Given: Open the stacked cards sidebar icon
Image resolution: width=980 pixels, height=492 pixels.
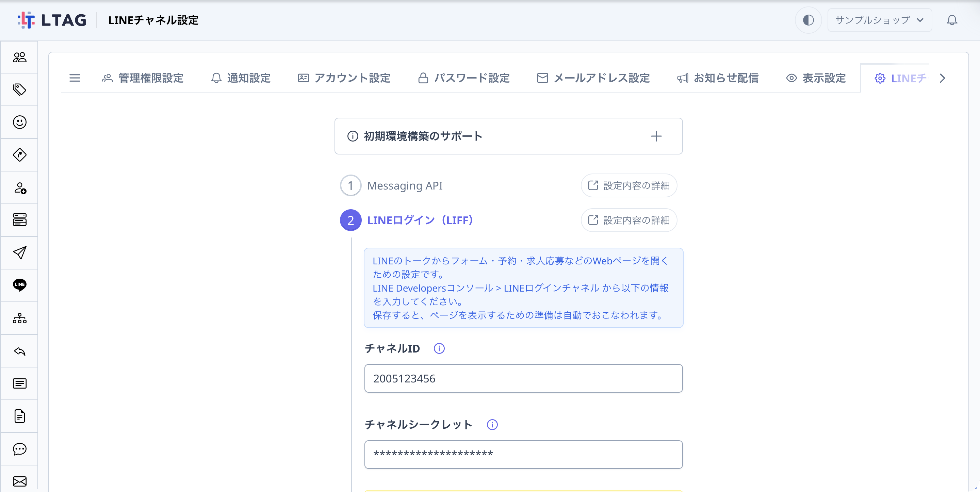Looking at the screenshot, I should pyautogui.click(x=19, y=220).
